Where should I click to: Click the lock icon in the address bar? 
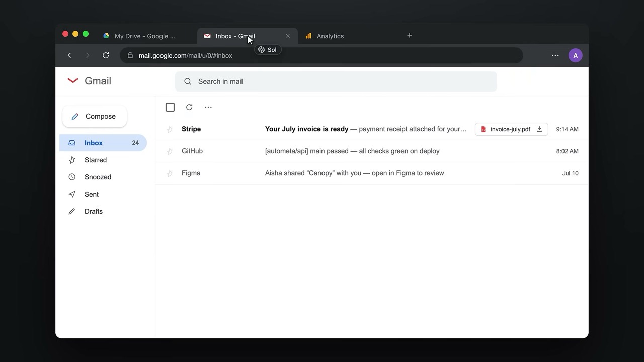130,55
